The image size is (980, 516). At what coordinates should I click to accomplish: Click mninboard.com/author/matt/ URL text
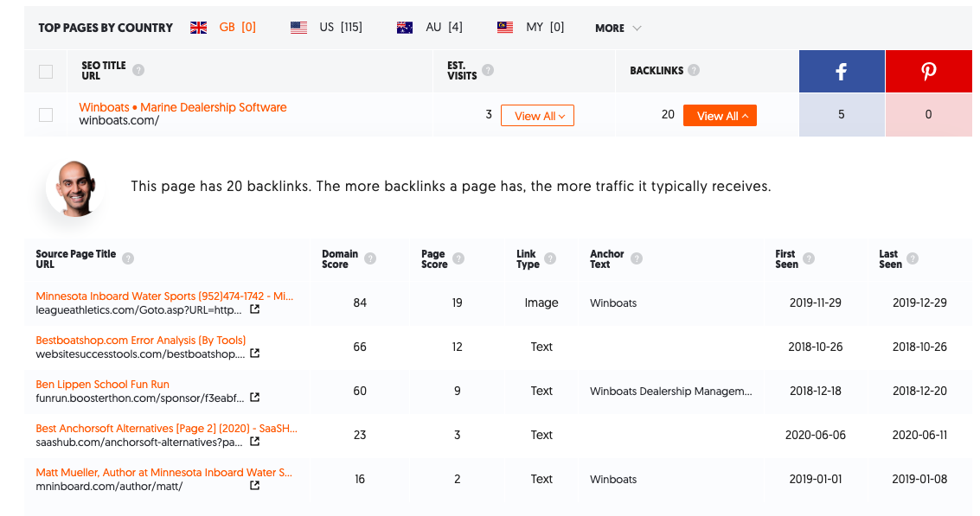click(x=109, y=486)
